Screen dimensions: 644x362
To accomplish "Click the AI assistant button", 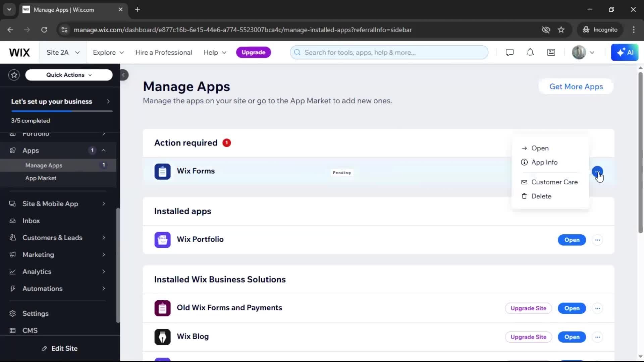I will [625, 53].
